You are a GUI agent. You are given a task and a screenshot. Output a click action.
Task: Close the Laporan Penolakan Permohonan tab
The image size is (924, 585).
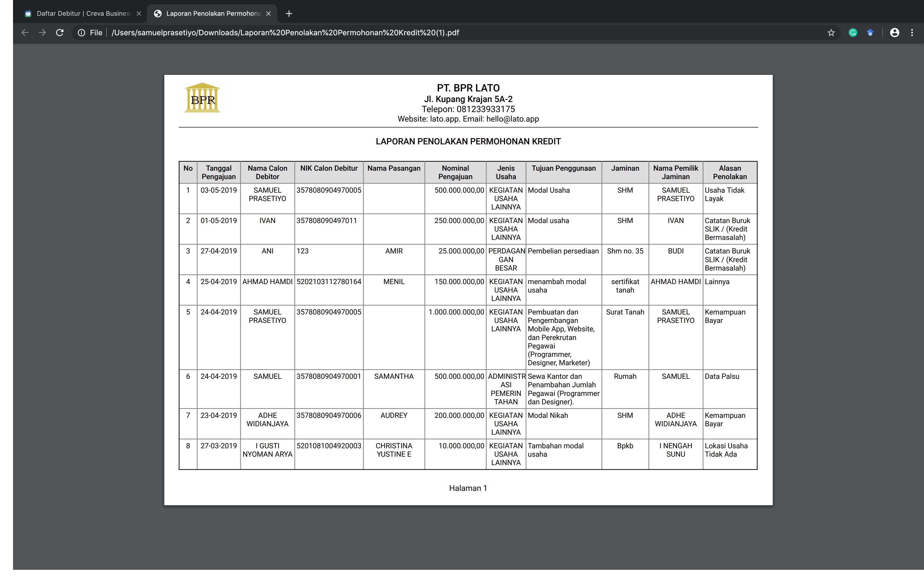[268, 14]
